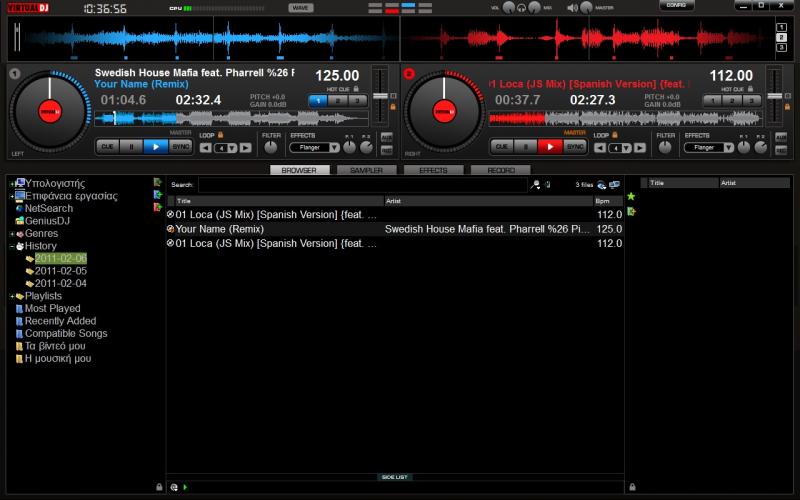The width and height of the screenshot is (800, 500).
Task: Click the SYNC button on right deck
Action: [575, 147]
